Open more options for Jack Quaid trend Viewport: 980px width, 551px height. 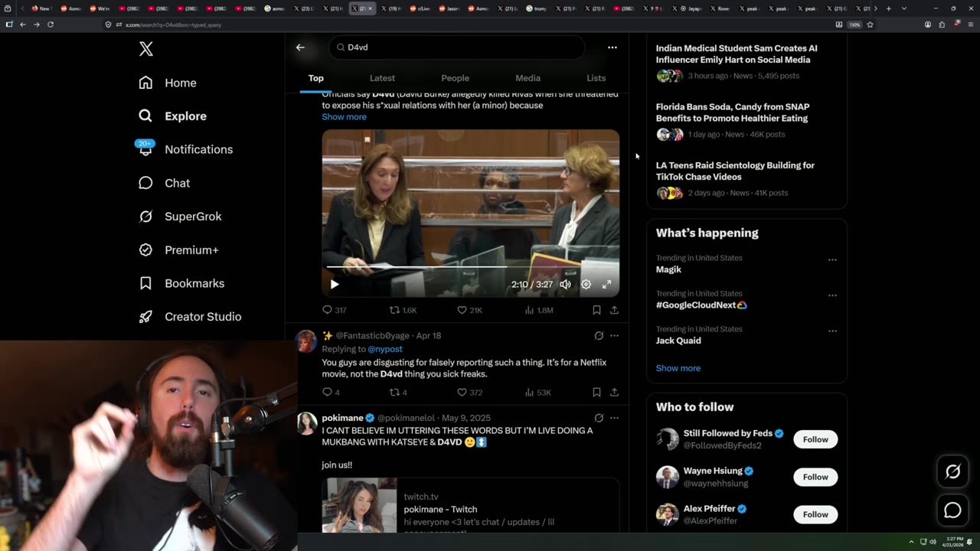tap(832, 331)
